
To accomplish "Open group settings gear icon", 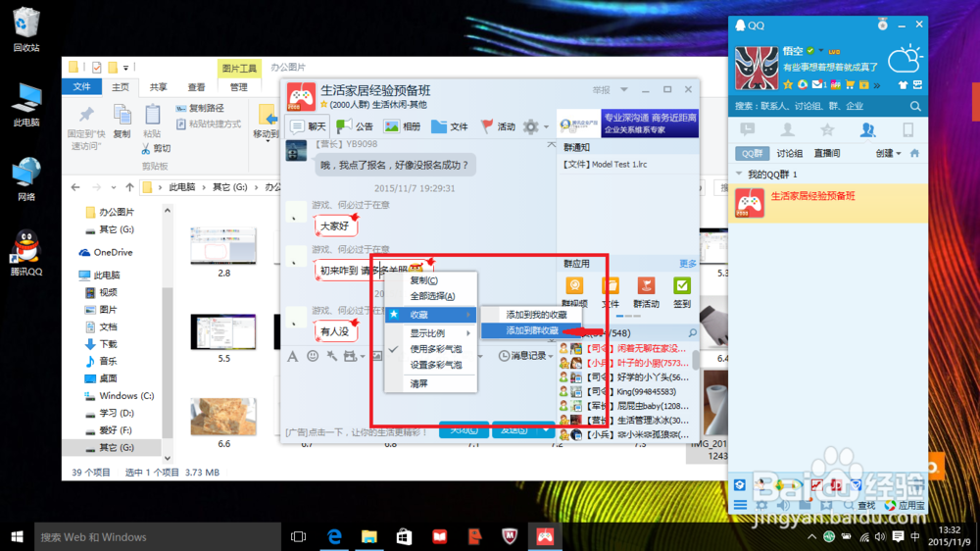I will 530,126.
